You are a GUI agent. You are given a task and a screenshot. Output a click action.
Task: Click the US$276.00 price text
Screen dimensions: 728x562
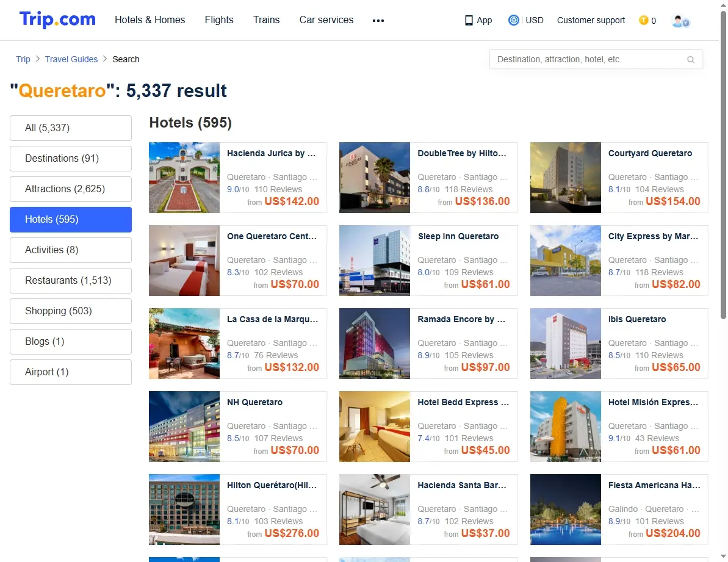tap(292, 534)
